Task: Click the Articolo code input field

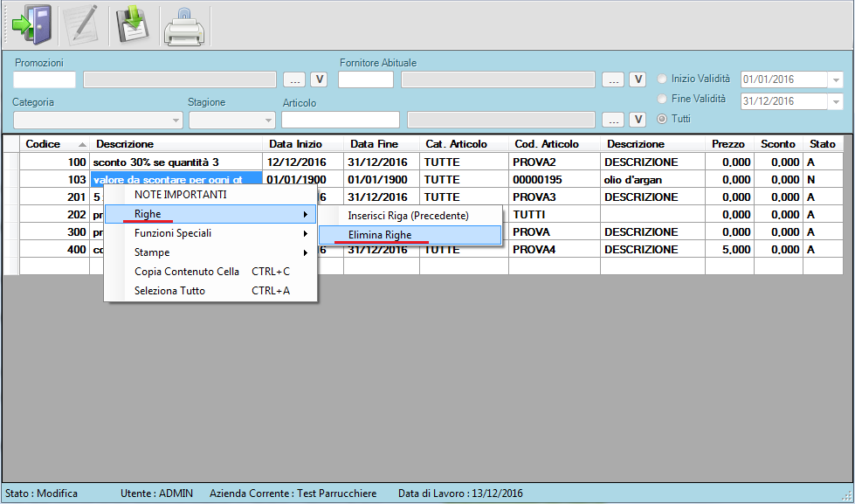Action: pyautogui.click(x=340, y=120)
